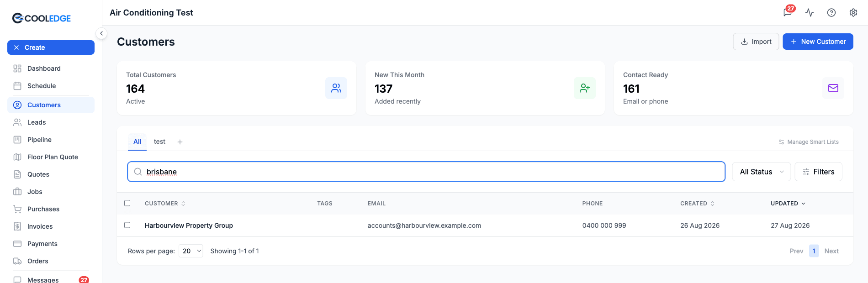Add a new smart list with plus icon
Screen dimensions: 868x283
tap(180, 142)
